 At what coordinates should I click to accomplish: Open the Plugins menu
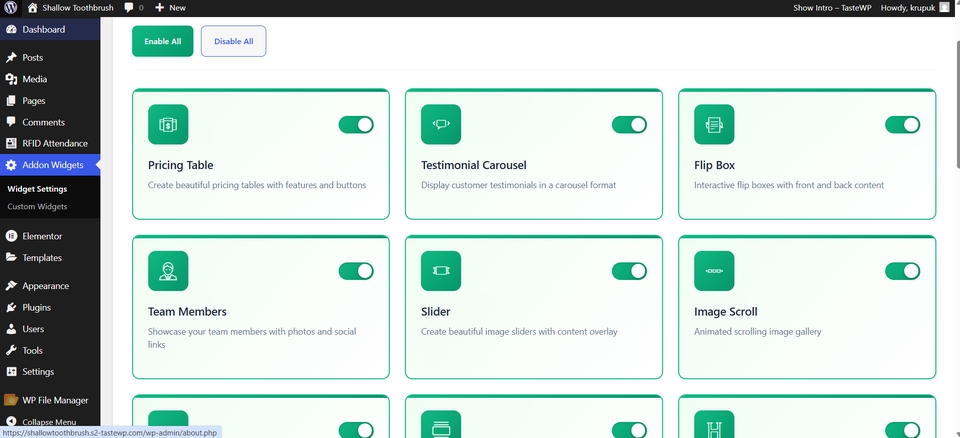[x=50, y=308]
